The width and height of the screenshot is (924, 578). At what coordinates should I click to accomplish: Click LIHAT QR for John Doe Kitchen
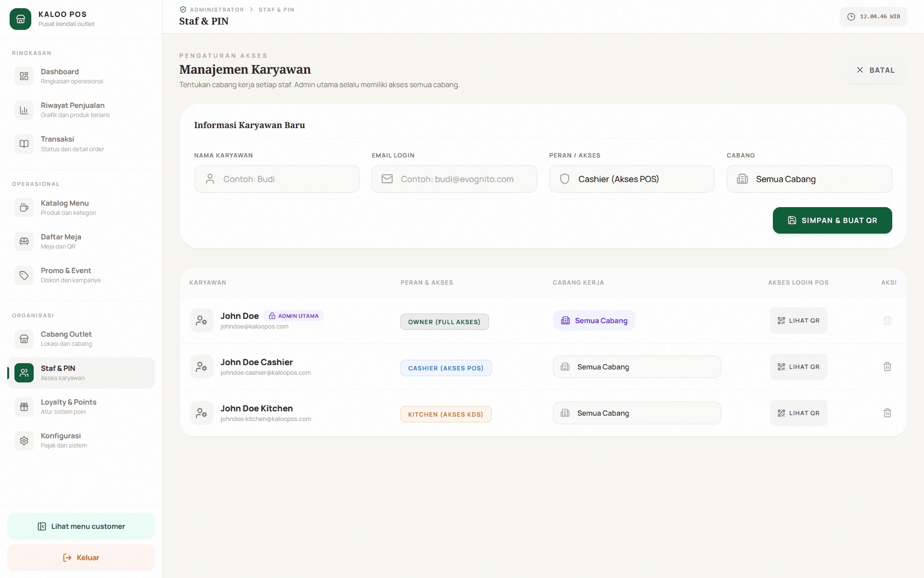tap(798, 413)
